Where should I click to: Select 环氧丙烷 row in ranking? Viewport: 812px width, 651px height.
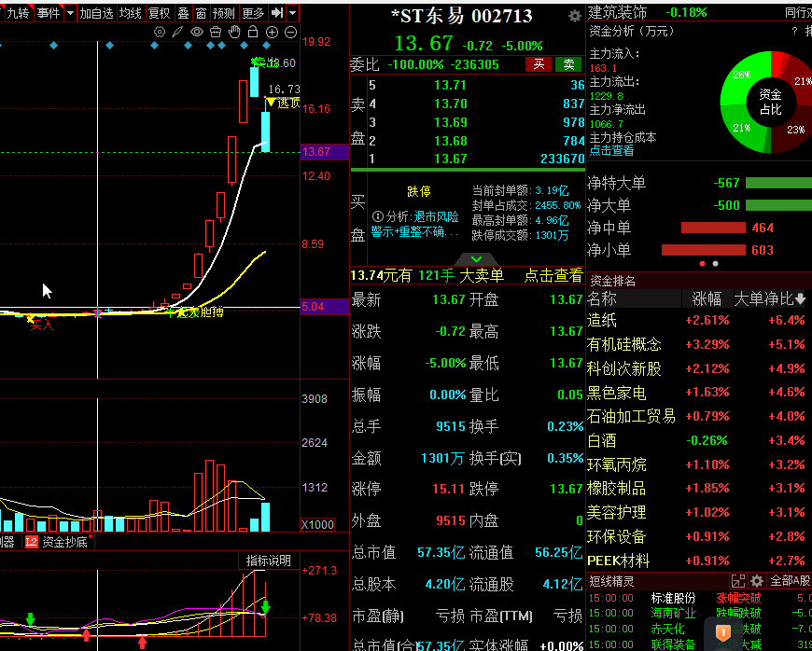click(x=698, y=464)
